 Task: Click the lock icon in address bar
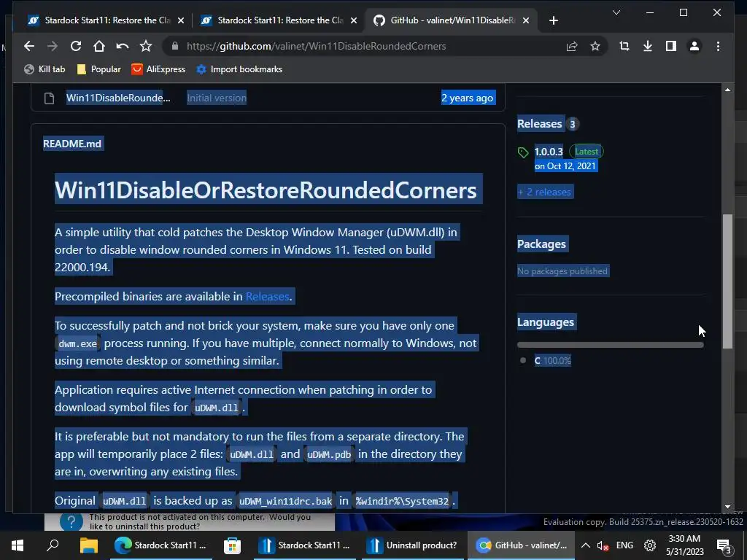click(x=175, y=46)
